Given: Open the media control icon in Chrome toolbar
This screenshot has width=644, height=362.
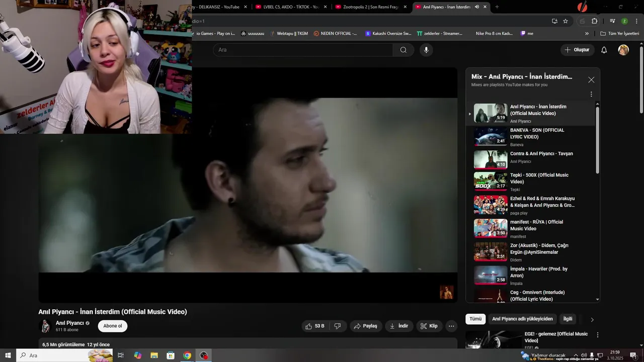Looking at the screenshot, I should (612, 21).
